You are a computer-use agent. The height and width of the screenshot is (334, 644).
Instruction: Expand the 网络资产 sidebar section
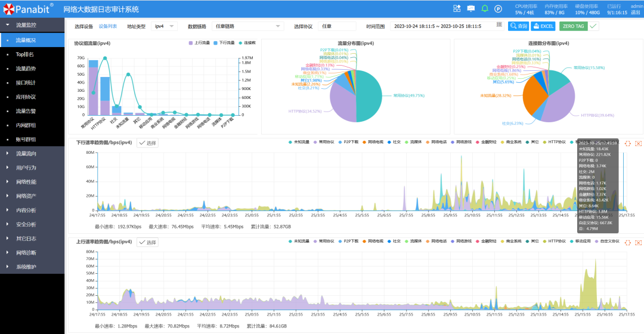32,196
